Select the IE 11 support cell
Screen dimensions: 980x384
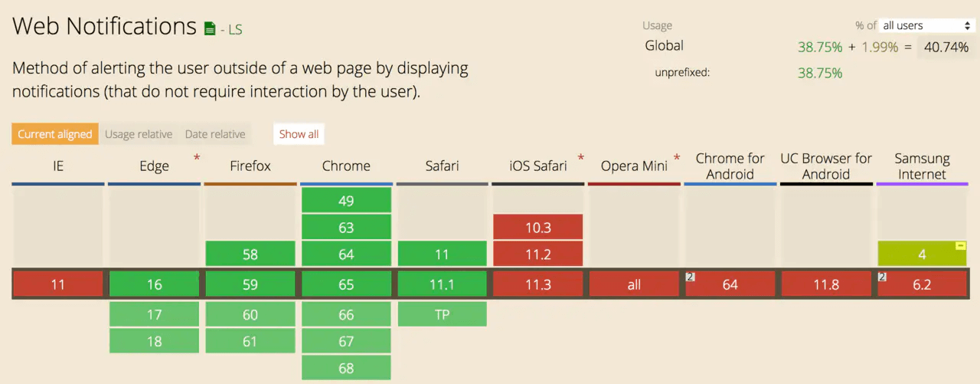[58, 284]
